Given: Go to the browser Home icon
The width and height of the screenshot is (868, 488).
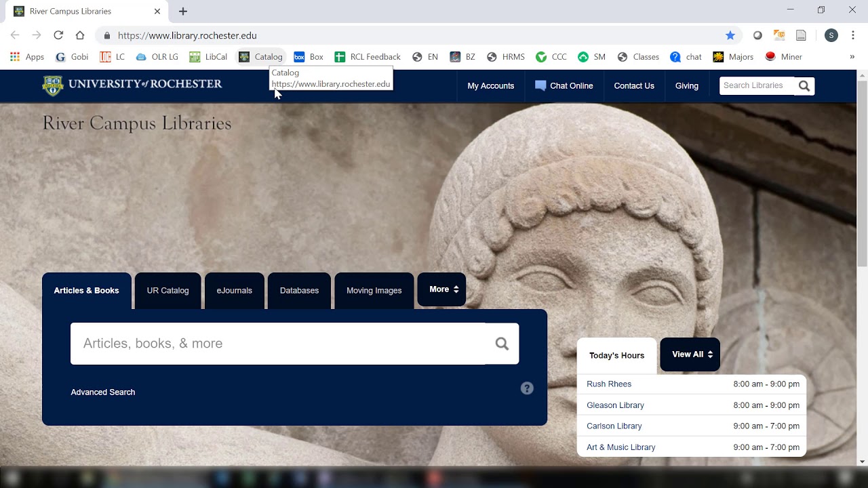Looking at the screenshot, I should click(x=80, y=35).
